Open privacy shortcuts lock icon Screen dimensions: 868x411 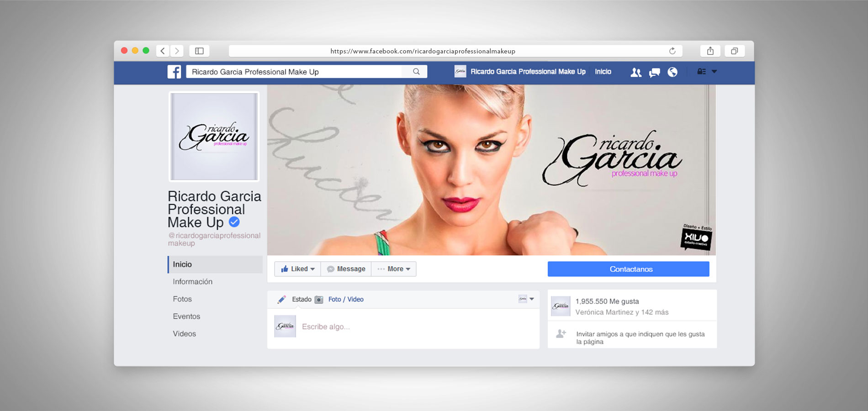point(701,72)
